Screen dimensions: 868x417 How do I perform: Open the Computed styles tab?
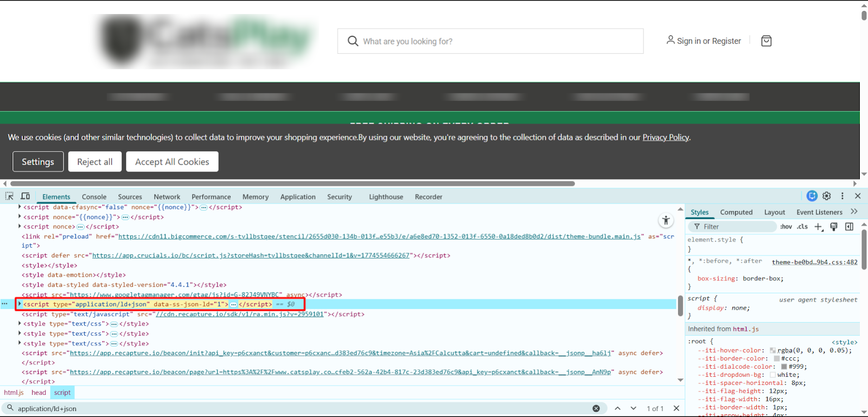point(736,212)
